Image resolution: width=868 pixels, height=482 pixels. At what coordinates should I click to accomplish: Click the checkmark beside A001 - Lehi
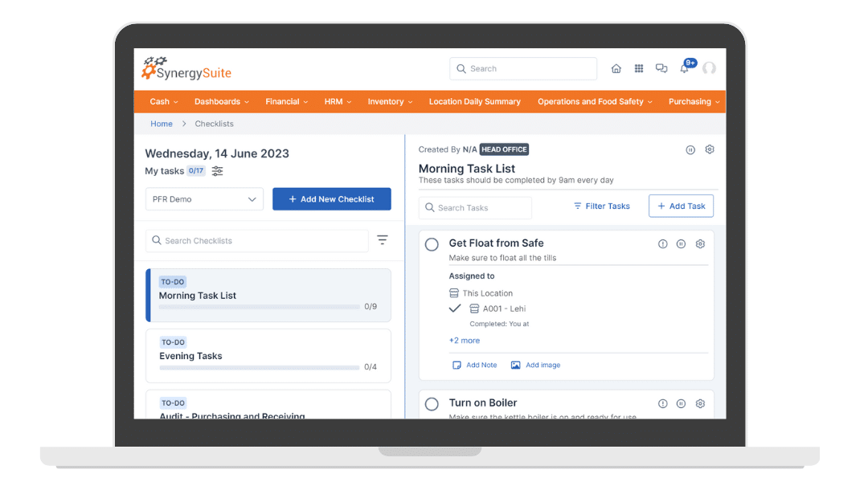(x=455, y=308)
